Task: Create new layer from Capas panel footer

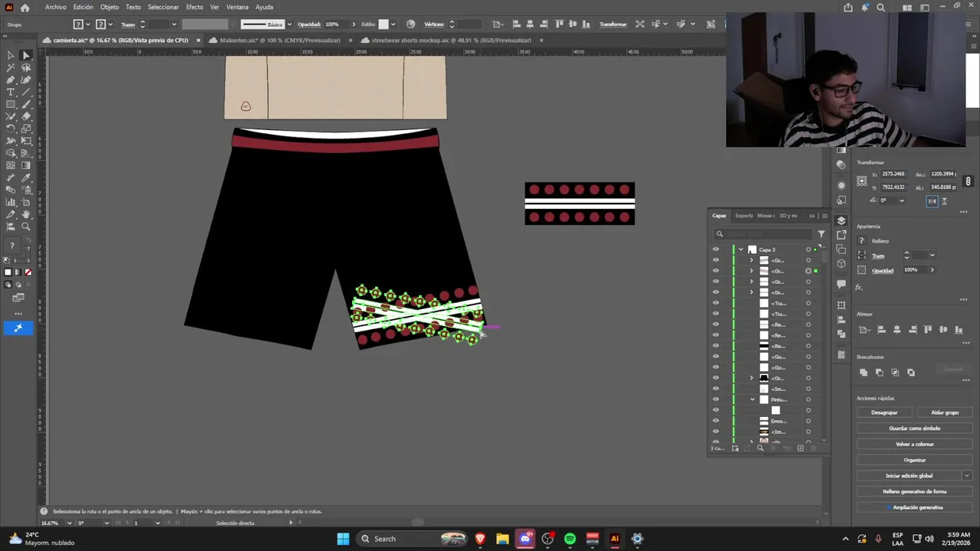Action: pyautogui.click(x=800, y=448)
